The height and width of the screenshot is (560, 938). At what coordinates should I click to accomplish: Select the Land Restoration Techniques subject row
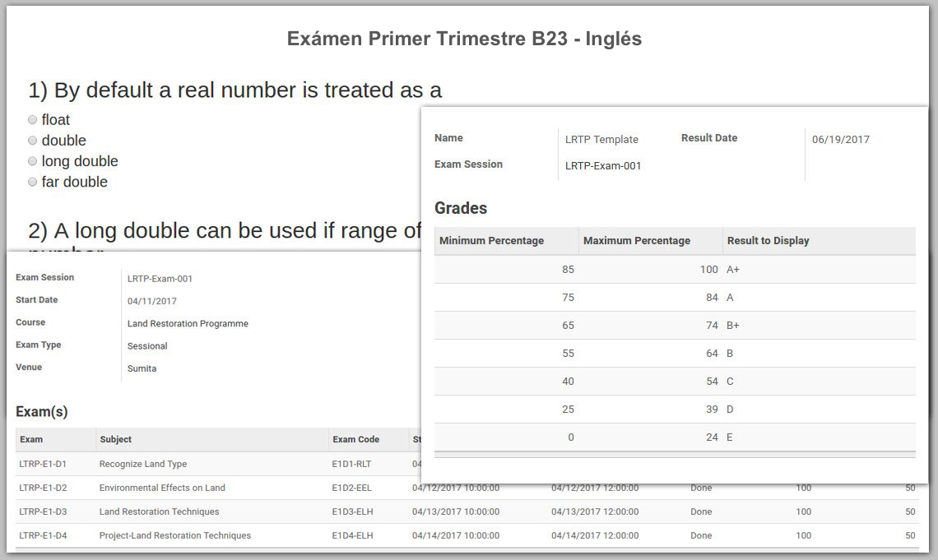pos(159,511)
